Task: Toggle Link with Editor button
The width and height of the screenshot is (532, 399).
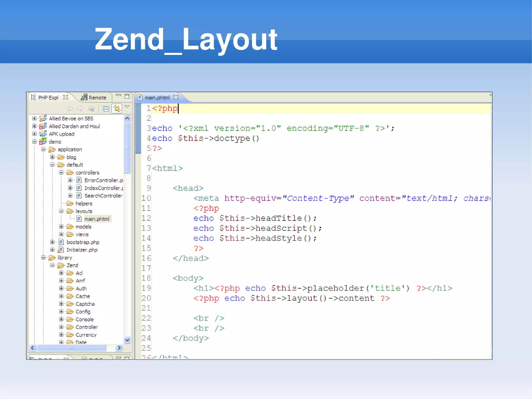Action: point(117,108)
